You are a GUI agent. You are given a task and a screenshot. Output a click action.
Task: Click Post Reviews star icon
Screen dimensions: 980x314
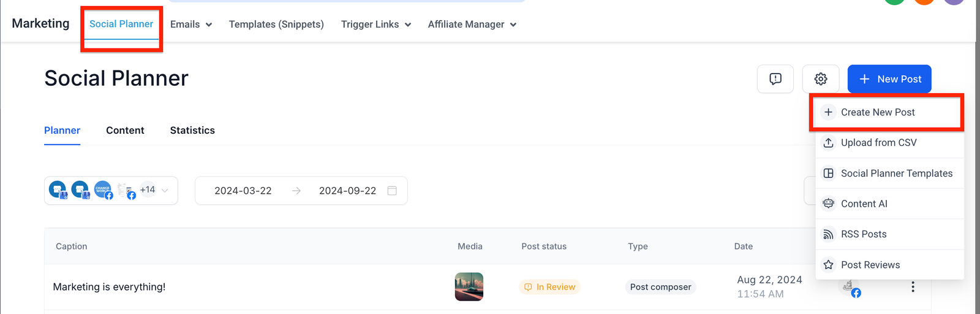click(828, 265)
